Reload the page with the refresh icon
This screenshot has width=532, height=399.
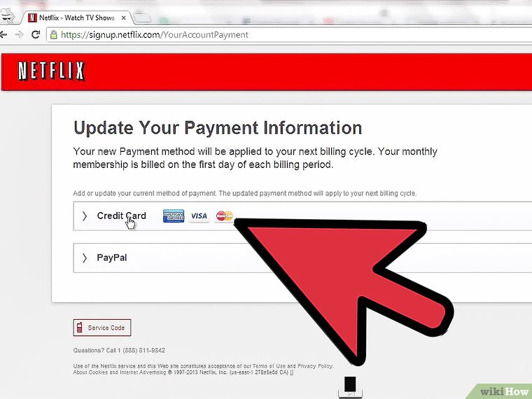(x=36, y=34)
